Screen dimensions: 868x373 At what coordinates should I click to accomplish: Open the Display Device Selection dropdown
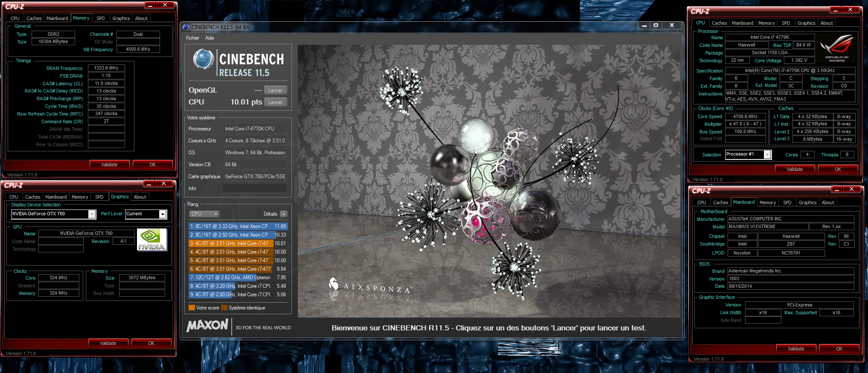coord(92,214)
